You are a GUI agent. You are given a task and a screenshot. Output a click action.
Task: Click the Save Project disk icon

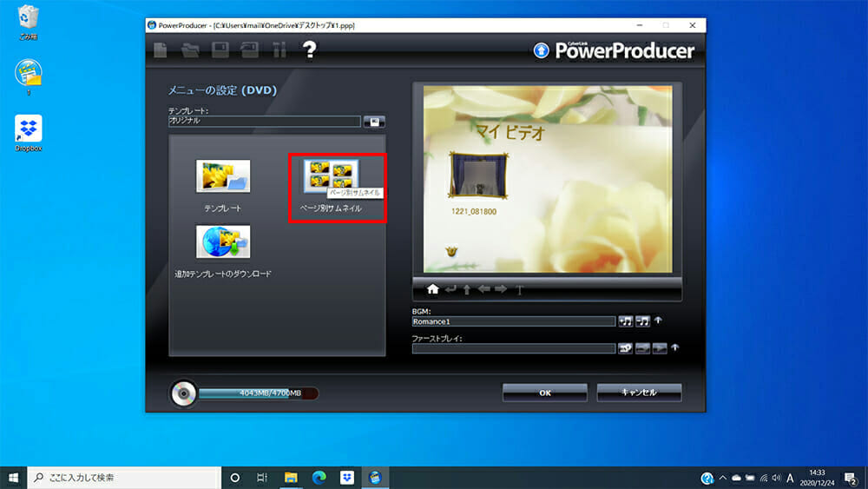tap(220, 50)
